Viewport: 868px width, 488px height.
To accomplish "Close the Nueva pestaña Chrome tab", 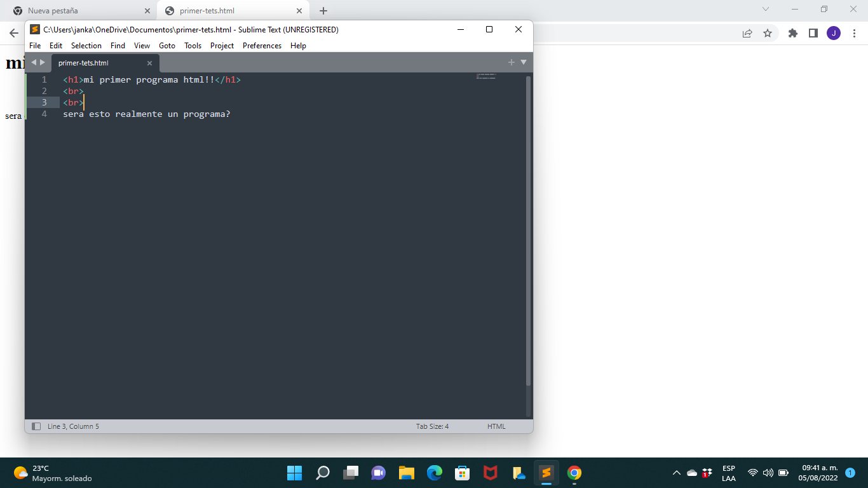I will [x=147, y=11].
